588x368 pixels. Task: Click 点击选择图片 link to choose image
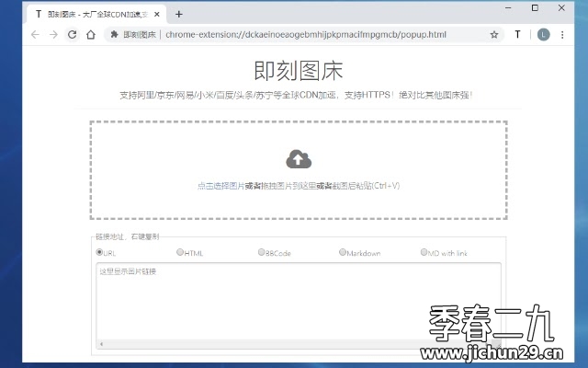click(220, 186)
